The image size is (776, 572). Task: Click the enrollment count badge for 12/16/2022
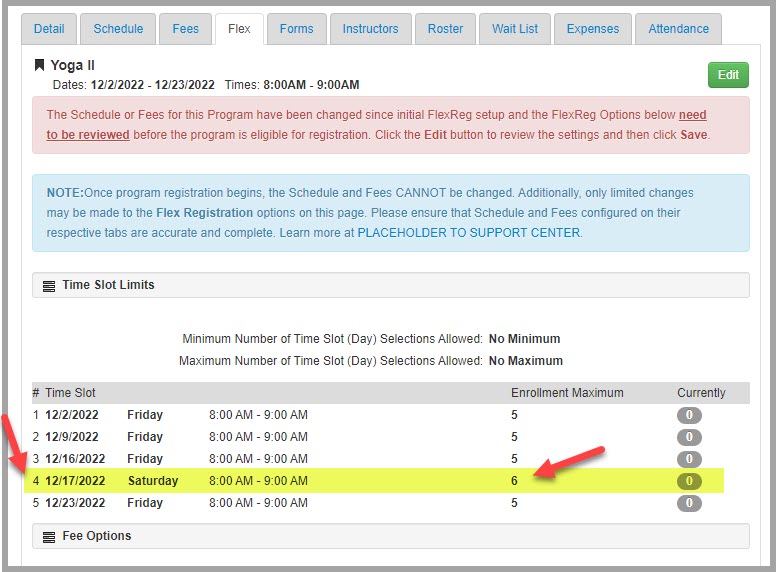[x=688, y=459]
